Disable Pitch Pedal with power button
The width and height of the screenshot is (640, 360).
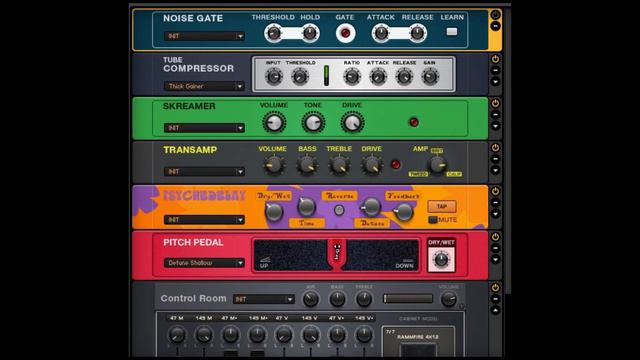click(x=495, y=236)
